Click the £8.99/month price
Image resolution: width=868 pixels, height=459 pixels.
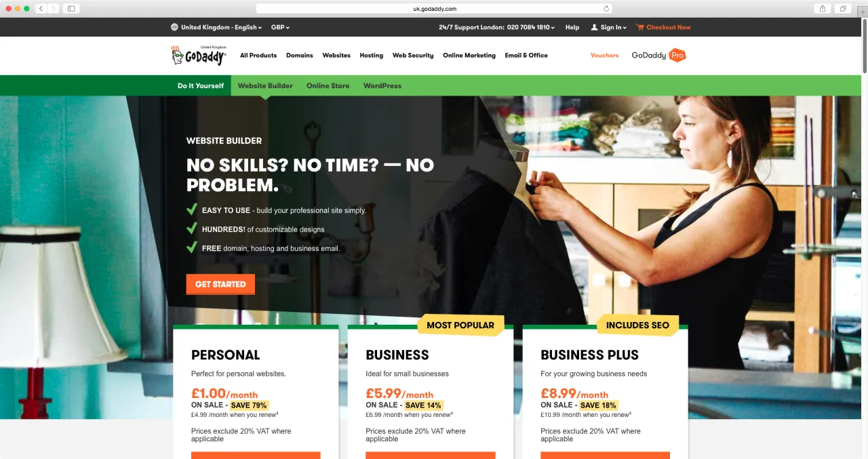tap(574, 393)
